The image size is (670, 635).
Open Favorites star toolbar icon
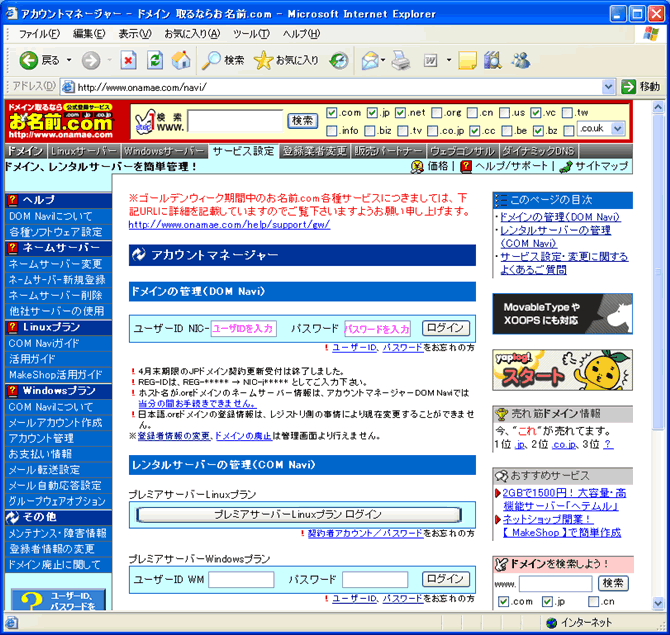pyautogui.click(x=263, y=60)
